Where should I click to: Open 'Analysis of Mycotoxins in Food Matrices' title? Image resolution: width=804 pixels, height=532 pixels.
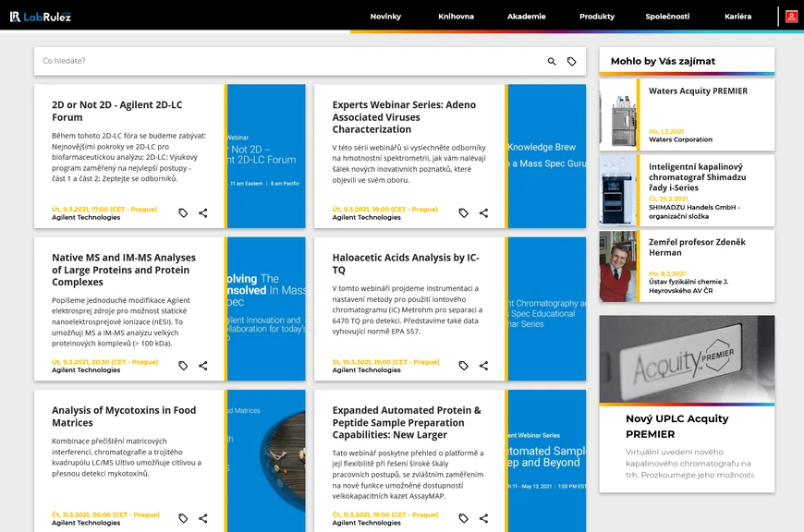click(124, 417)
